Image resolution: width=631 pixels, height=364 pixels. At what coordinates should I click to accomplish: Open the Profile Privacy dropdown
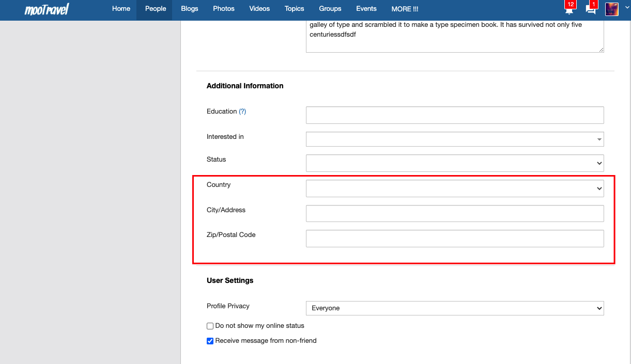(455, 308)
